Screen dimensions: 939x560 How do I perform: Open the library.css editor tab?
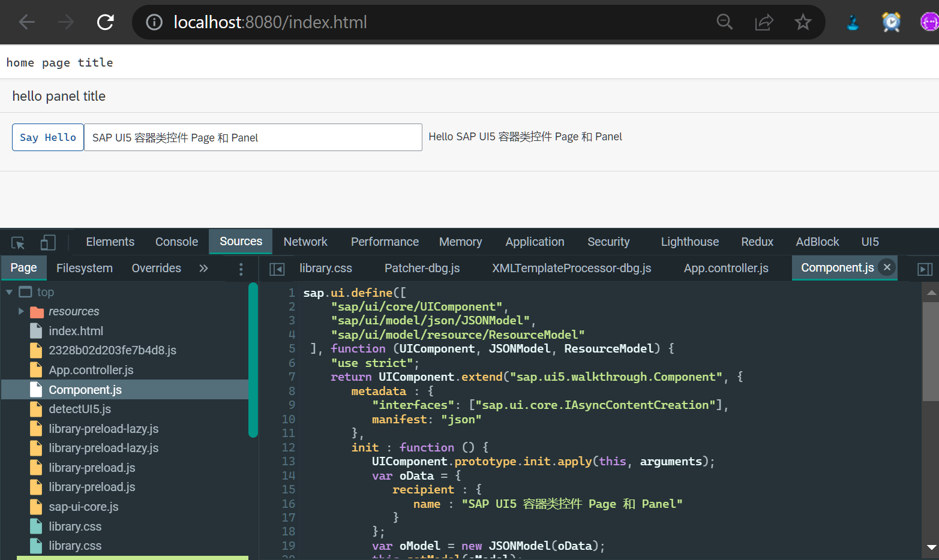click(326, 268)
